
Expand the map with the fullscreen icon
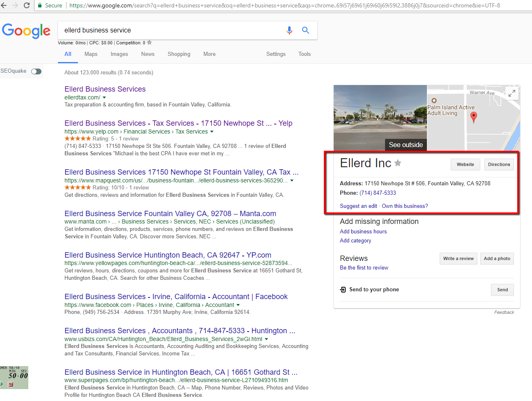pos(511,93)
